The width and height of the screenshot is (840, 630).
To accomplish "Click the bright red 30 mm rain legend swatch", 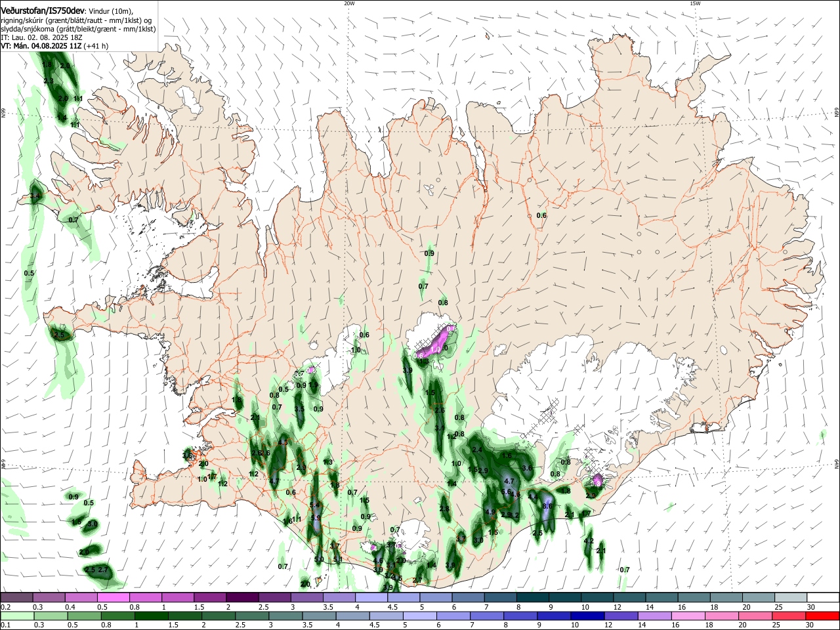I will click(823, 616).
